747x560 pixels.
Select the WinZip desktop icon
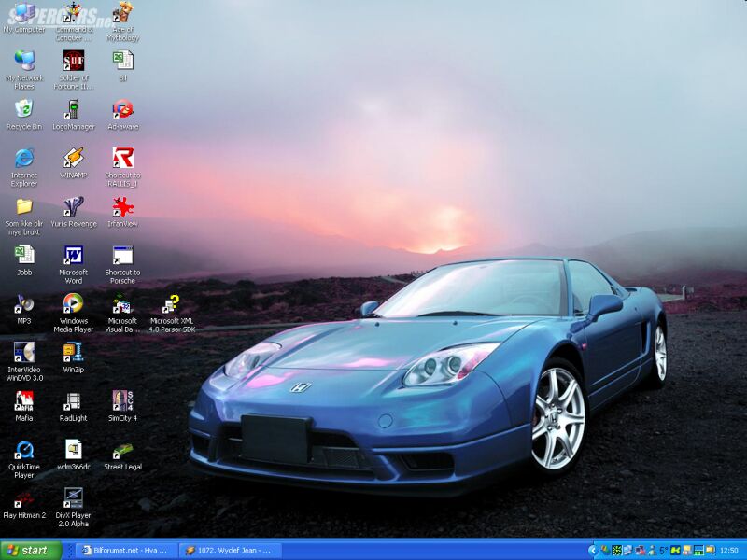[73, 352]
